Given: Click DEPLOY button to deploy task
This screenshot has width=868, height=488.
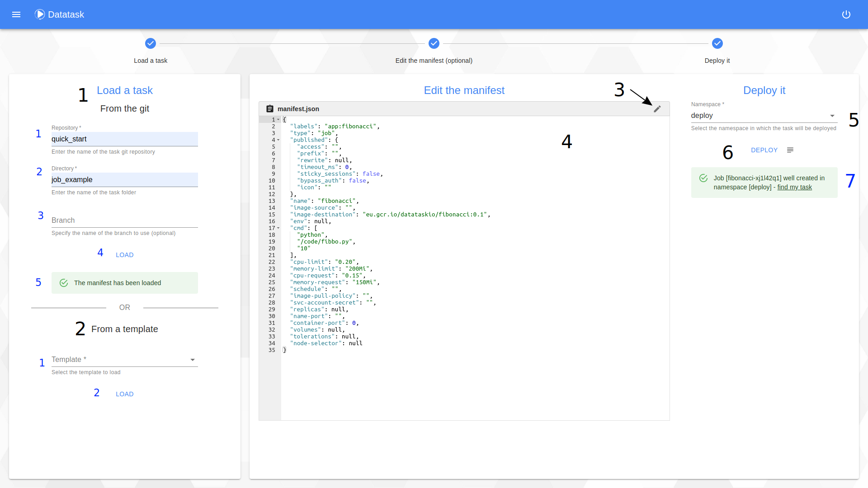Looking at the screenshot, I should click(765, 150).
